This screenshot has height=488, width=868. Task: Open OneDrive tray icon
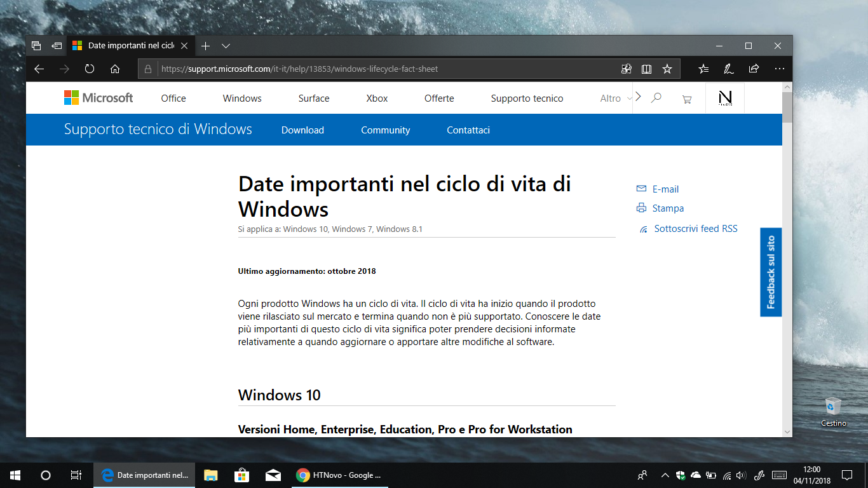pos(696,475)
